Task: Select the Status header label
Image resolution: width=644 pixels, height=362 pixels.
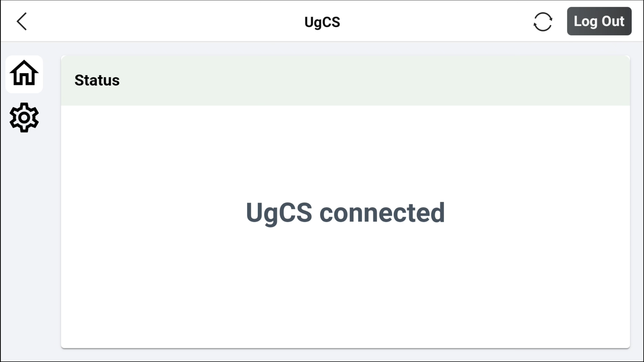Action: (x=97, y=80)
